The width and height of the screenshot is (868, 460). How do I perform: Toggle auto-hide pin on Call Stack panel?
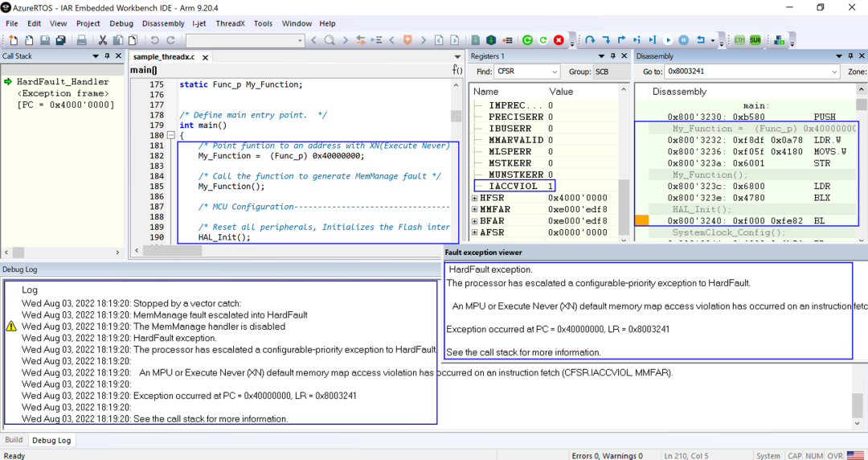pos(108,56)
